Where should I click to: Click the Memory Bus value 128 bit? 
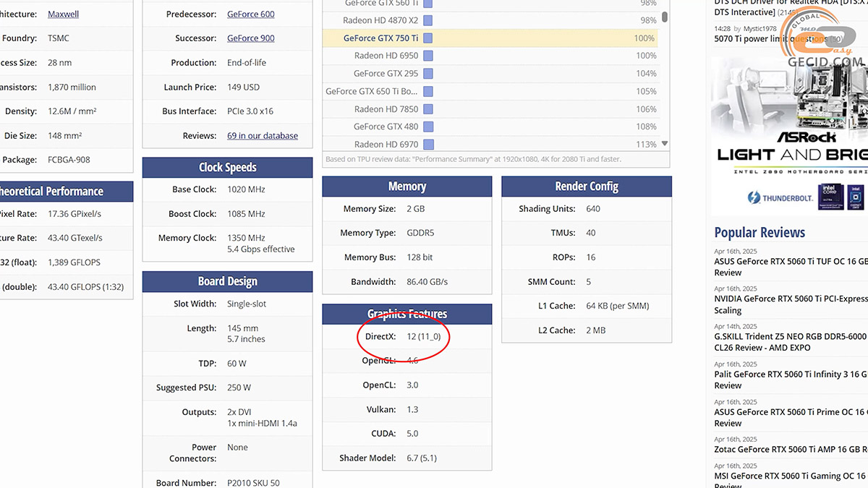(x=420, y=257)
